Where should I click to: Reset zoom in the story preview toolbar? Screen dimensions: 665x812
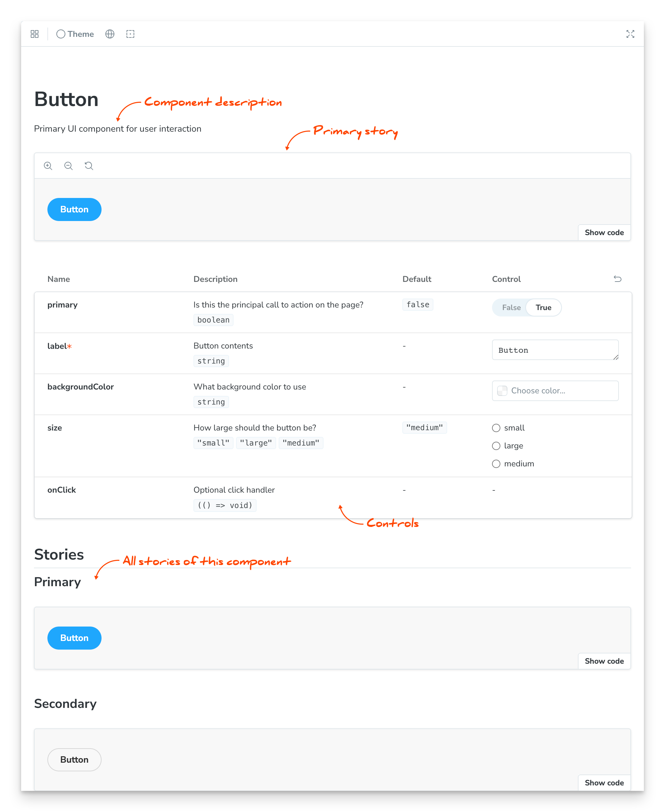point(88,166)
